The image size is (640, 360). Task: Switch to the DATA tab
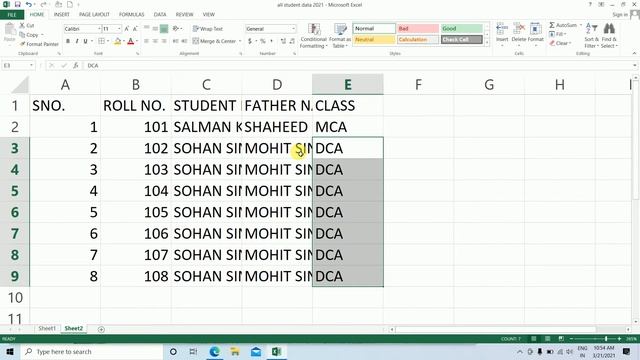[160, 15]
